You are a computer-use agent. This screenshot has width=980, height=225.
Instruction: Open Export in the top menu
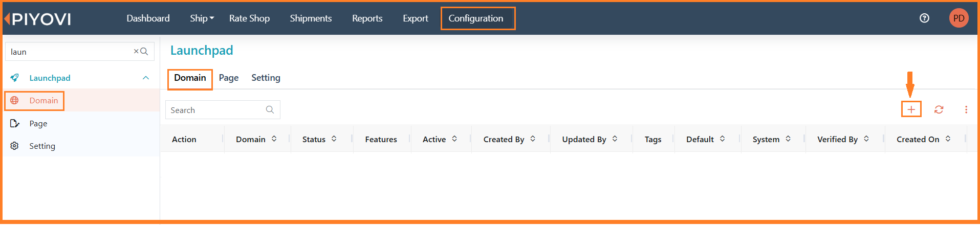[x=415, y=18]
